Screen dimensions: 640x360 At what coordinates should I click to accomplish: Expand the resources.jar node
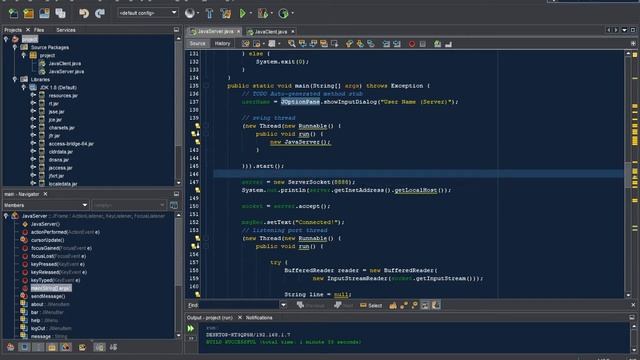[33, 95]
